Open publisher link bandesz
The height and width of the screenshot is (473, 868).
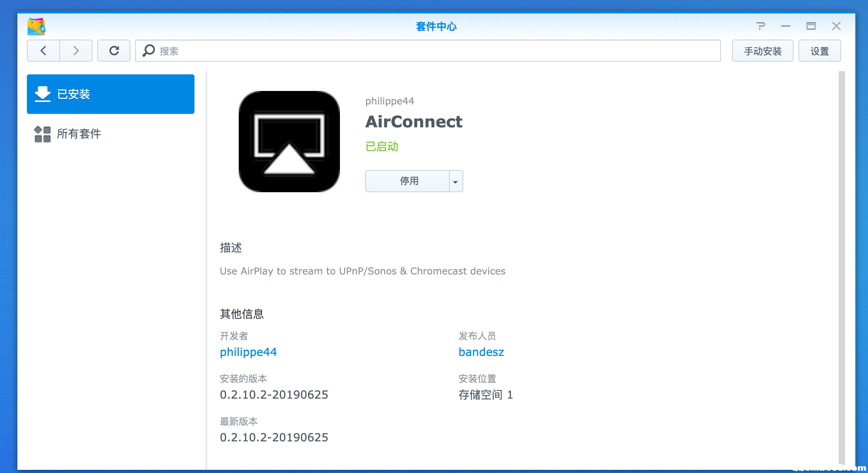[x=481, y=352]
